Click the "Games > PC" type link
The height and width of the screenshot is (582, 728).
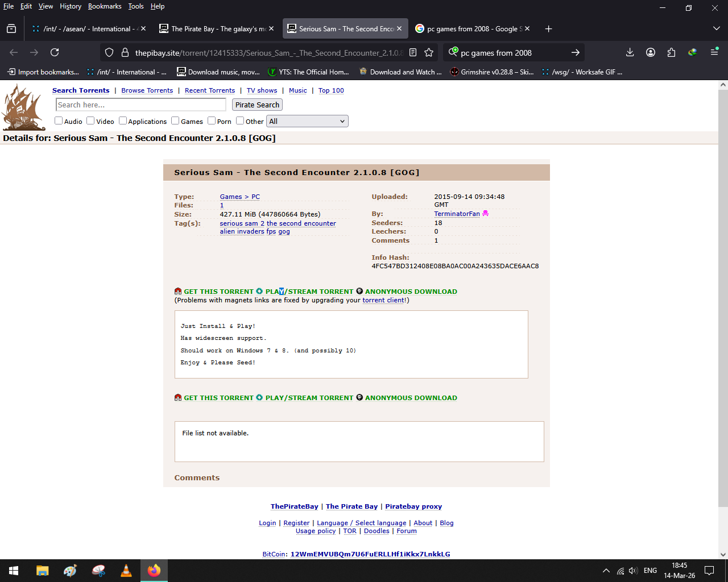coord(239,197)
